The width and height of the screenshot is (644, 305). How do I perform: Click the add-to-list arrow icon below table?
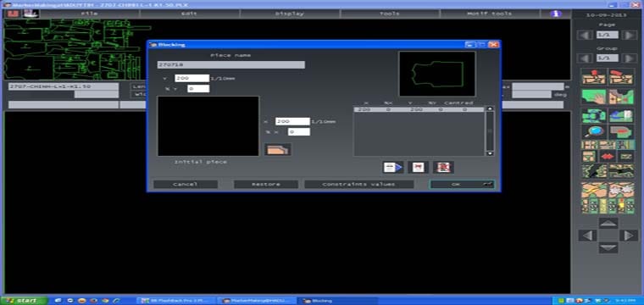(x=393, y=167)
